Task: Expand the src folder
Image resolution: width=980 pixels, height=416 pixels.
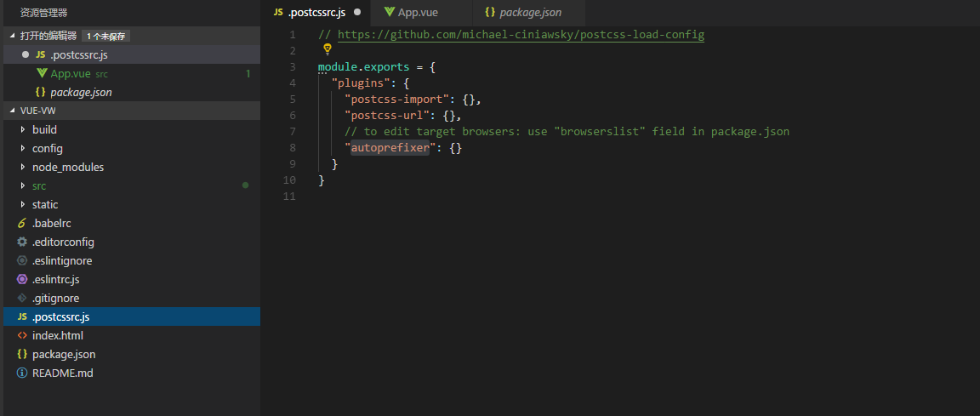Action: click(23, 185)
